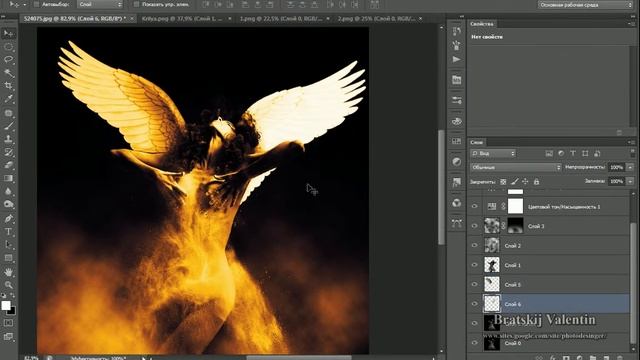The image size is (640, 360).
Task: Select the Lasso tool
Action: coord(8,60)
